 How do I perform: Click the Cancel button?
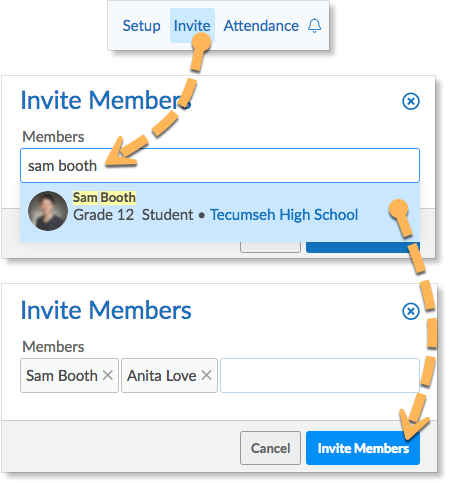270,448
